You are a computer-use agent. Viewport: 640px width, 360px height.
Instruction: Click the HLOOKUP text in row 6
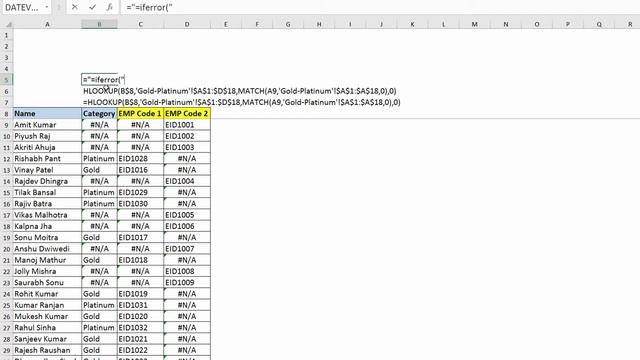pyautogui.click(x=240, y=91)
